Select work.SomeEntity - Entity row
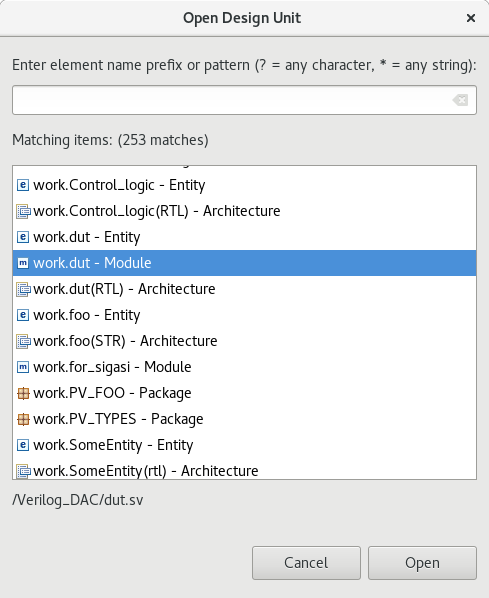The height and width of the screenshot is (598, 489). click(244, 445)
